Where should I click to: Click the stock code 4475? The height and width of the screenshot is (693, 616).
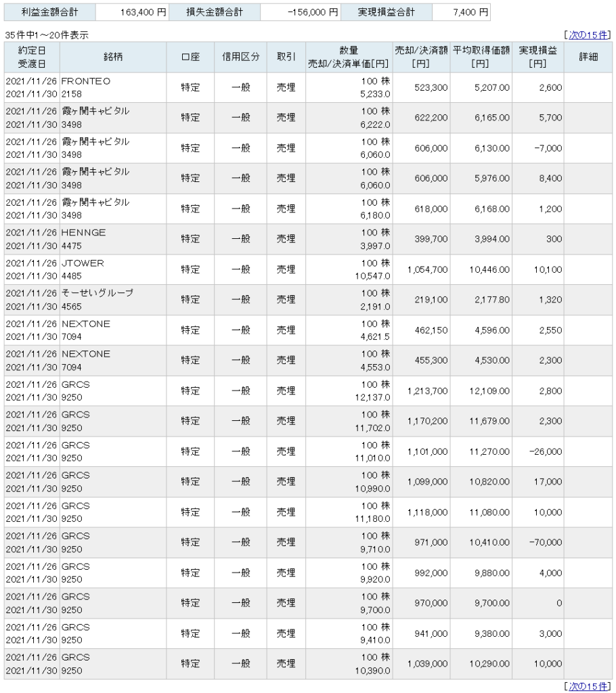click(72, 246)
